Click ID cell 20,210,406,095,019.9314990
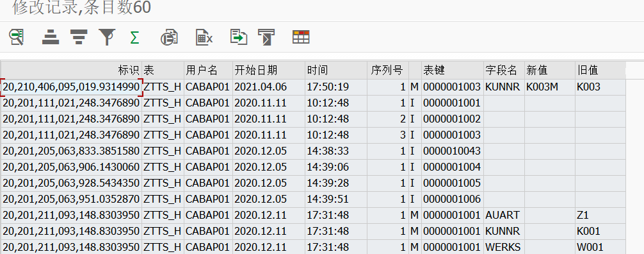The width and height of the screenshot is (644, 254). [72, 87]
